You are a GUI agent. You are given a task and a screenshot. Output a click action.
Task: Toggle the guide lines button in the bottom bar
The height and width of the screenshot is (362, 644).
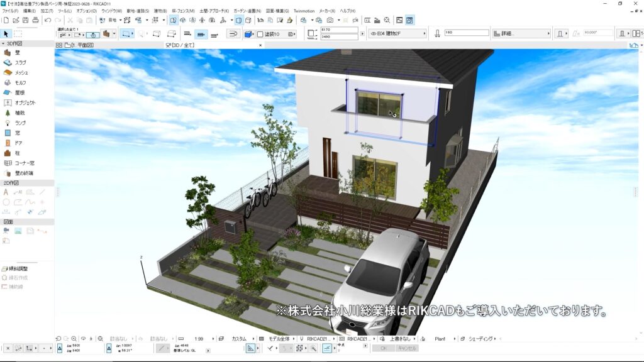pos(250,348)
